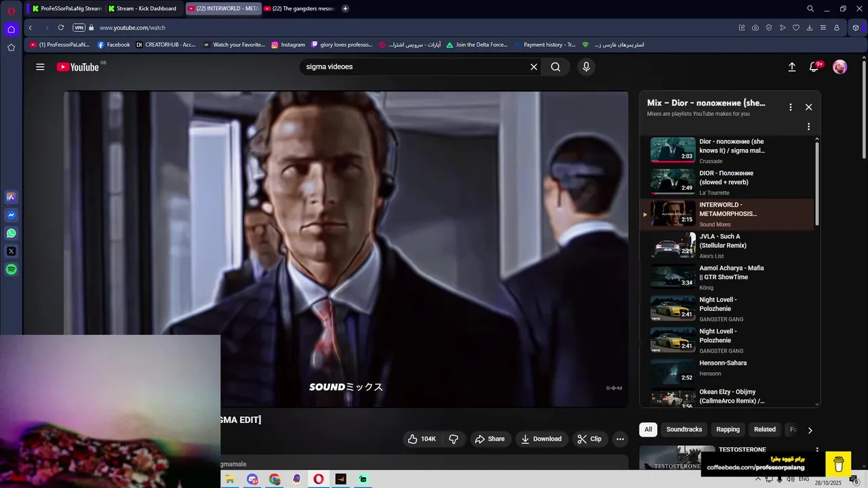
Task: Select the Related filter chip
Action: 764,430
